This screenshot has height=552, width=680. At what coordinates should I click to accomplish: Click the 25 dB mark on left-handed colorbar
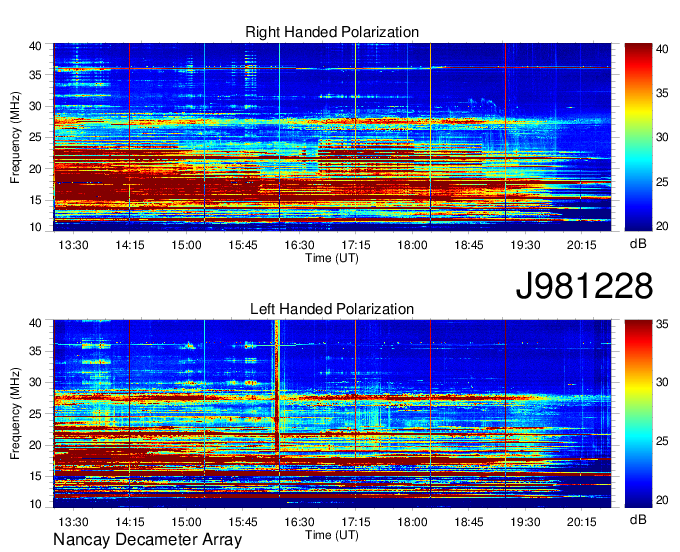(x=662, y=441)
